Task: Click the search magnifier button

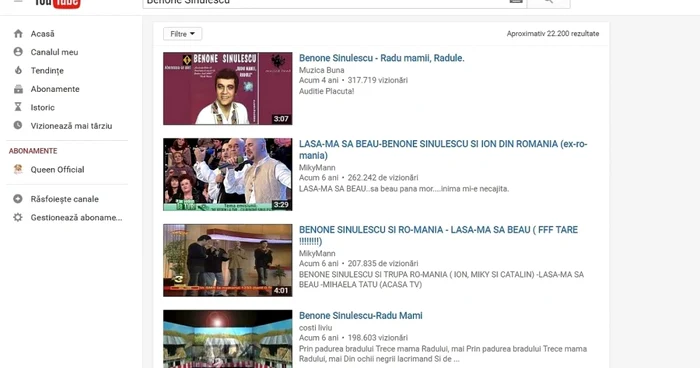Action: tap(549, 3)
